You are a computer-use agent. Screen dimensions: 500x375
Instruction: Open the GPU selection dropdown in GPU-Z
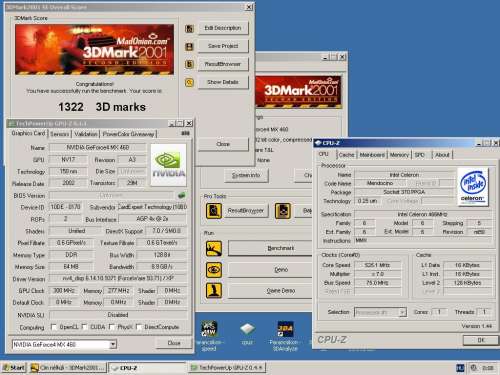[113, 344]
